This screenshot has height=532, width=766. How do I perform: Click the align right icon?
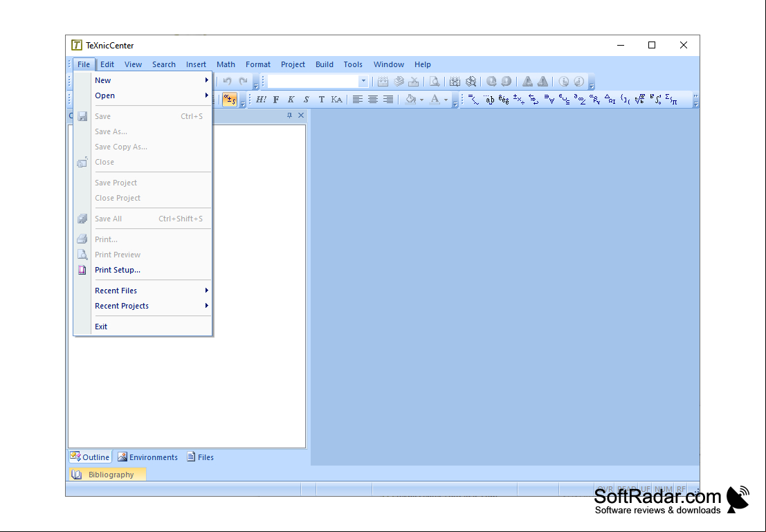[388, 100]
